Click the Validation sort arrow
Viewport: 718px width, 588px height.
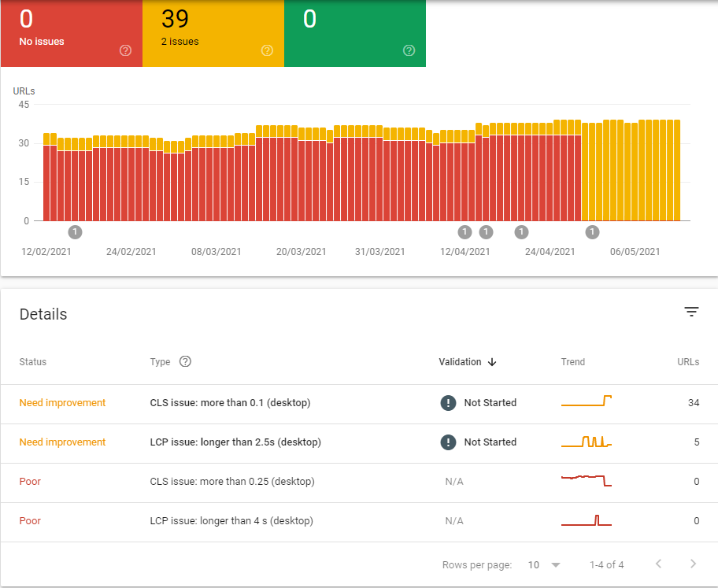pyautogui.click(x=492, y=362)
